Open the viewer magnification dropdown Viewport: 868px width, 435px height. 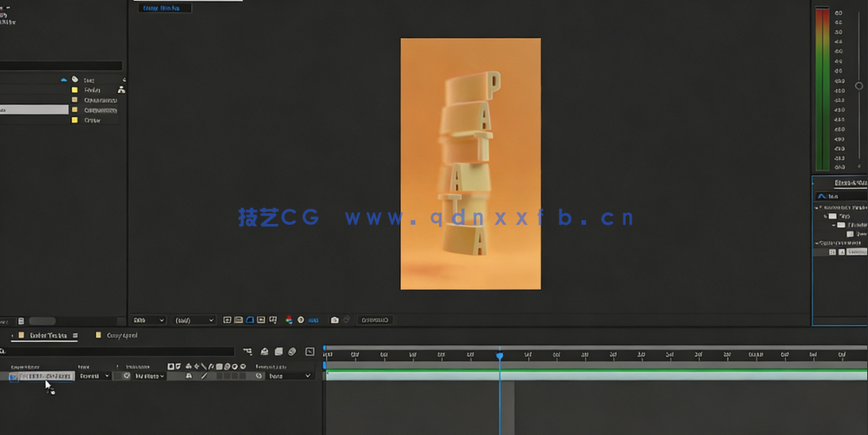pos(149,320)
